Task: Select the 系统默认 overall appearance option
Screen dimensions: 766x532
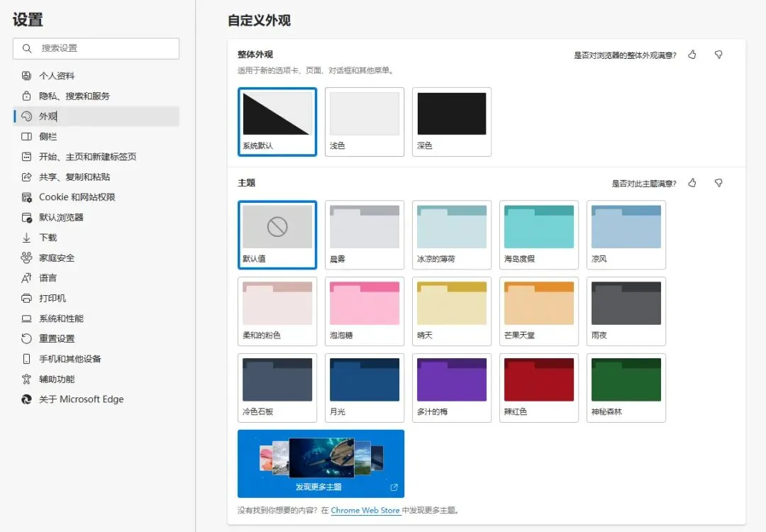Action: click(x=277, y=121)
